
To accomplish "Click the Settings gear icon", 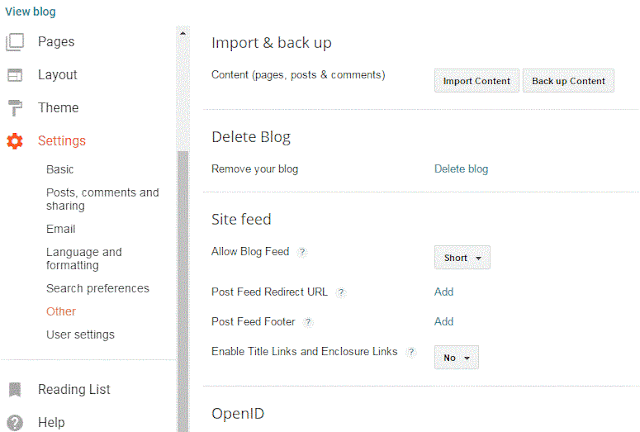I will (x=15, y=141).
